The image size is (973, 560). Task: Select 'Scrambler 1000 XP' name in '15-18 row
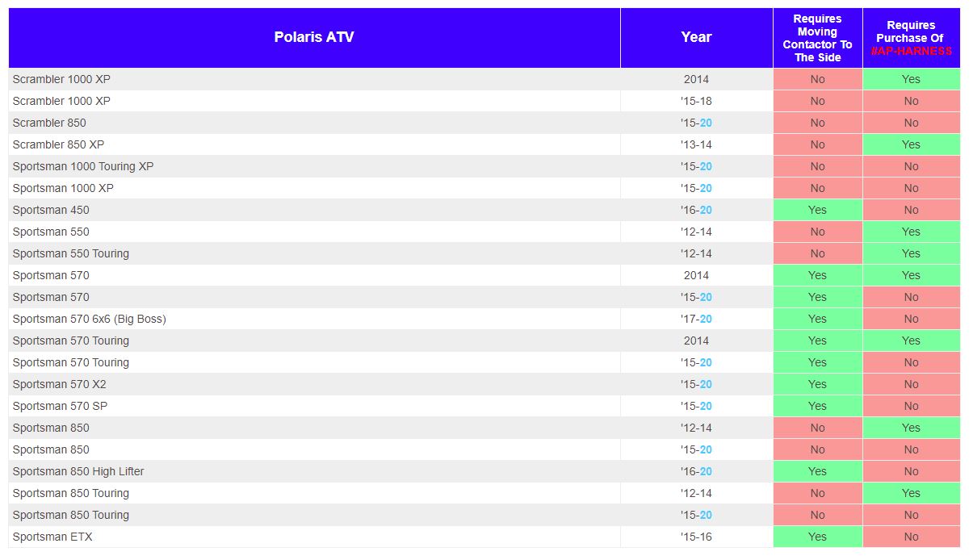pos(61,101)
